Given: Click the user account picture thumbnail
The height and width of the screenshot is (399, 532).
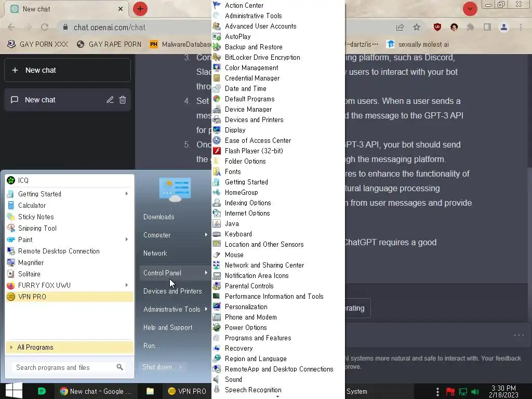Looking at the screenshot, I should pyautogui.click(x=175, y=189).
